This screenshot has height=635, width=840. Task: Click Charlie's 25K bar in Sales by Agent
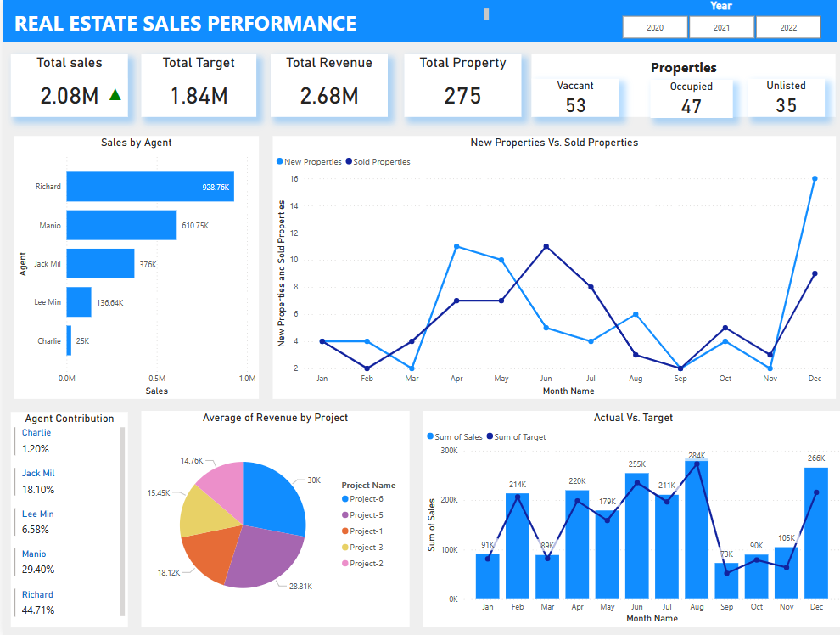point(71,340)
